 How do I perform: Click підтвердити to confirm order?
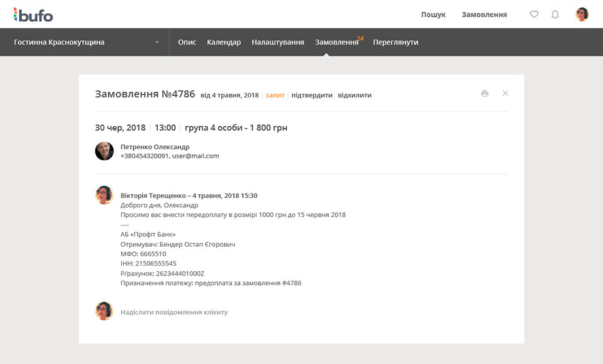coord(312,95)
